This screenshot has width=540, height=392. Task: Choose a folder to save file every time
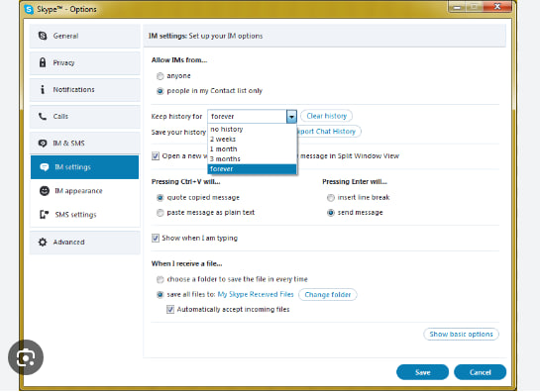(x=160, y=279)
